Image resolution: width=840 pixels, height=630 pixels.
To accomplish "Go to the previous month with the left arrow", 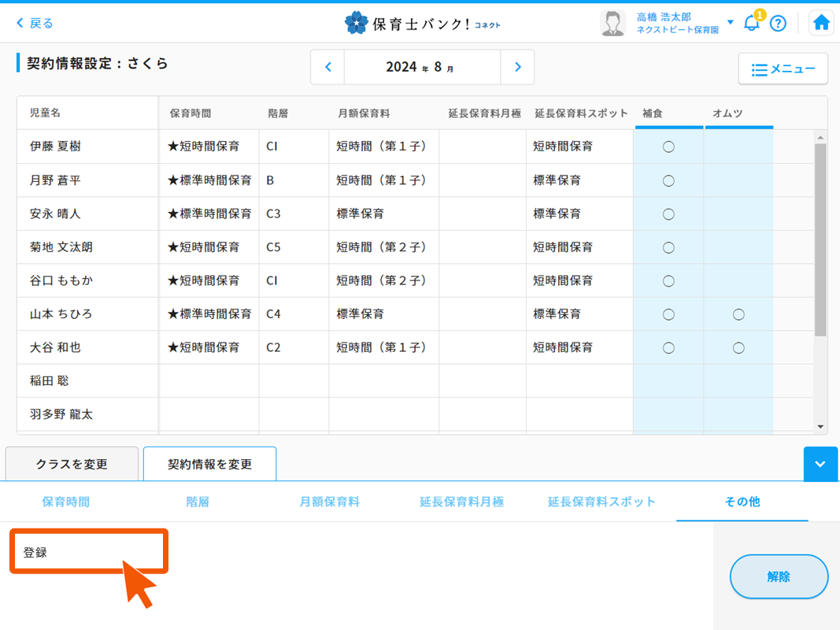I will tap(327, 67).
